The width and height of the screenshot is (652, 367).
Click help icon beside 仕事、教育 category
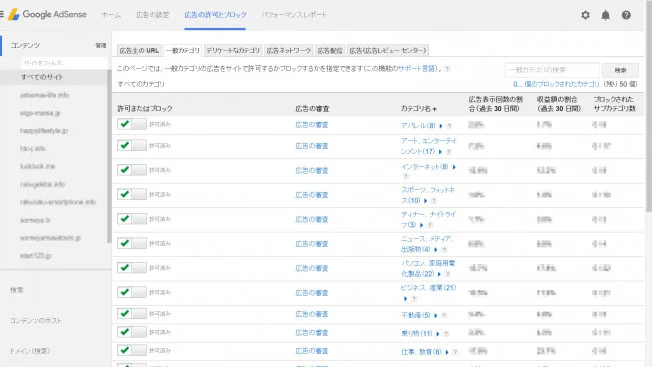455,352
